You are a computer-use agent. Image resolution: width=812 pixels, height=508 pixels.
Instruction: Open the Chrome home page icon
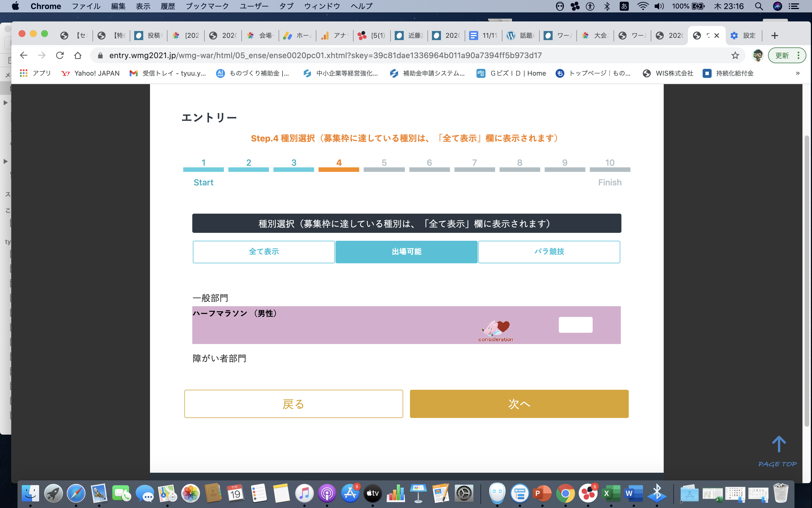coord(78,55)
